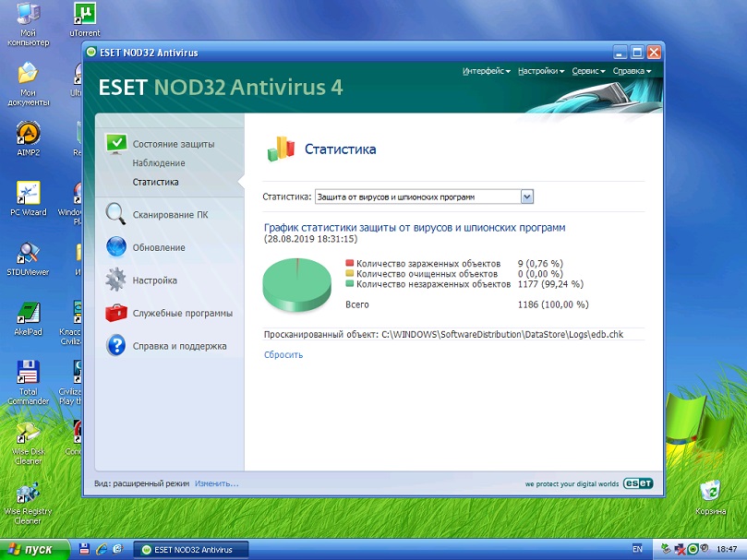Open the Настройки menu

click(x=541, y=71)
